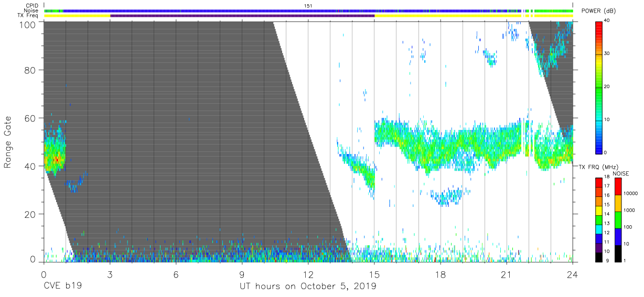Click the power scale label '30'
This screenshot has width=644, height=297.
pyautogui.click(x=607, y=54)
